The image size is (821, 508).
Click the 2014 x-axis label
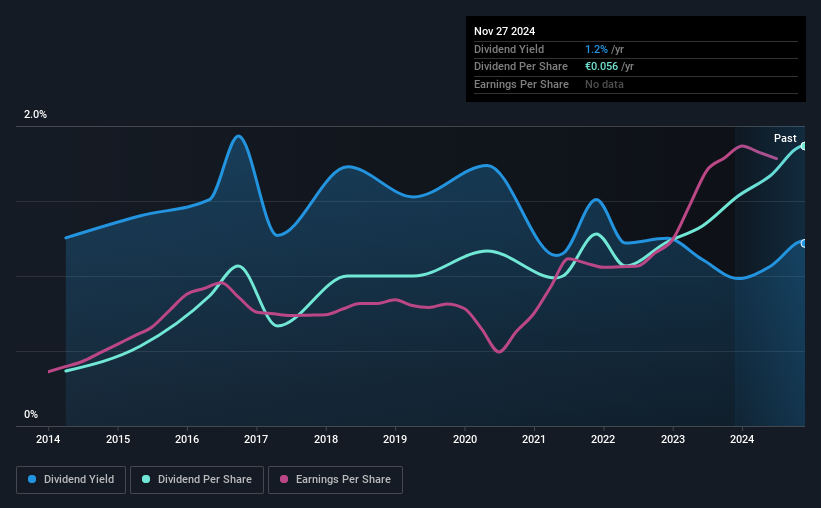tap(48, 439)
